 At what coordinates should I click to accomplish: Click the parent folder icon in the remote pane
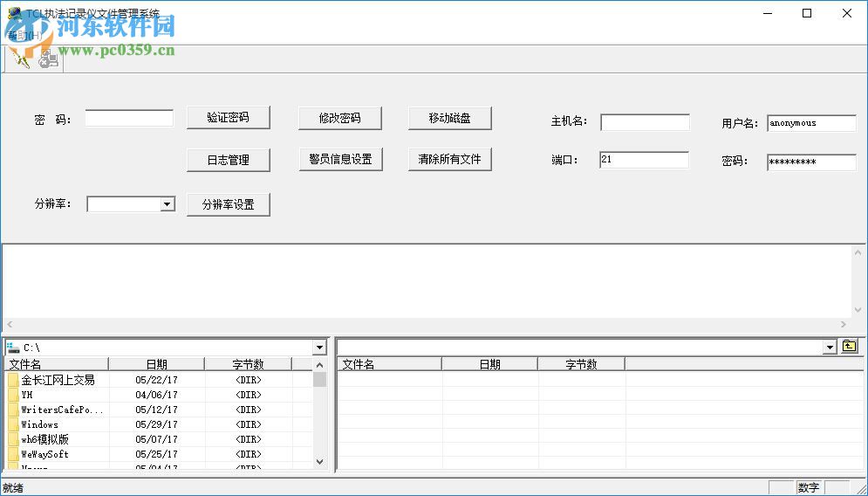[x=849, y=347]
